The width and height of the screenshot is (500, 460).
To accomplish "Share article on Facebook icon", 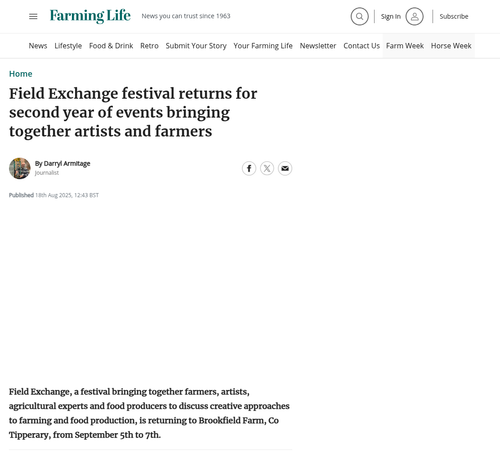I will (x=249, y=168).
